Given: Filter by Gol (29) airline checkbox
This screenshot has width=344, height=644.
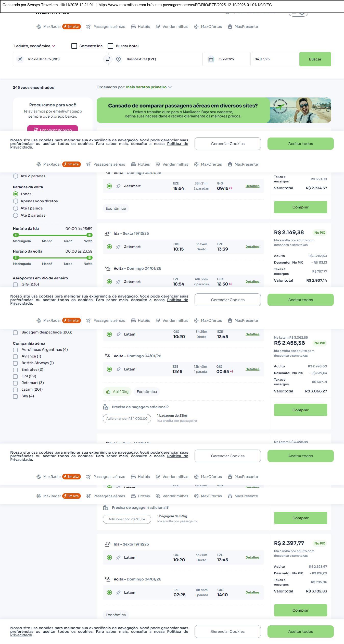Looking at the screenshot, I should 15,376.
